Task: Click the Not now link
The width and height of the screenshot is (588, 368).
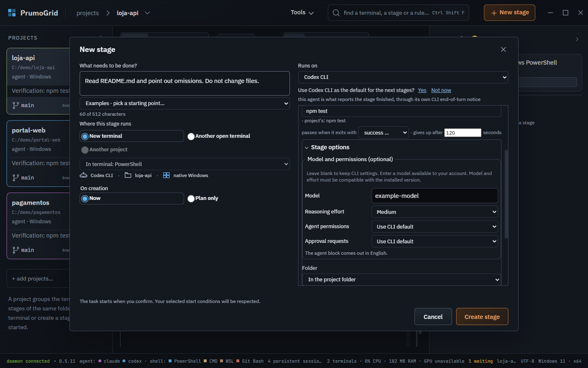Action: 441,90
